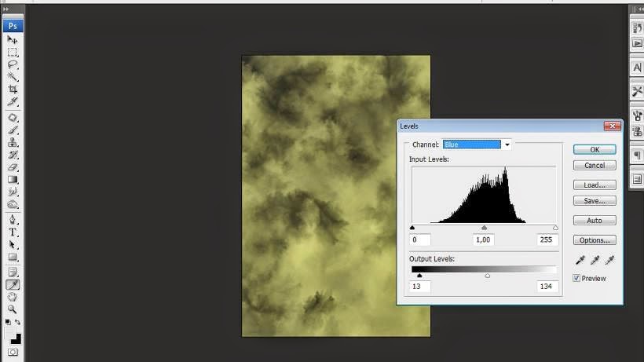
Task: Open the Paragraph panel icon
Action: [637, 155]
